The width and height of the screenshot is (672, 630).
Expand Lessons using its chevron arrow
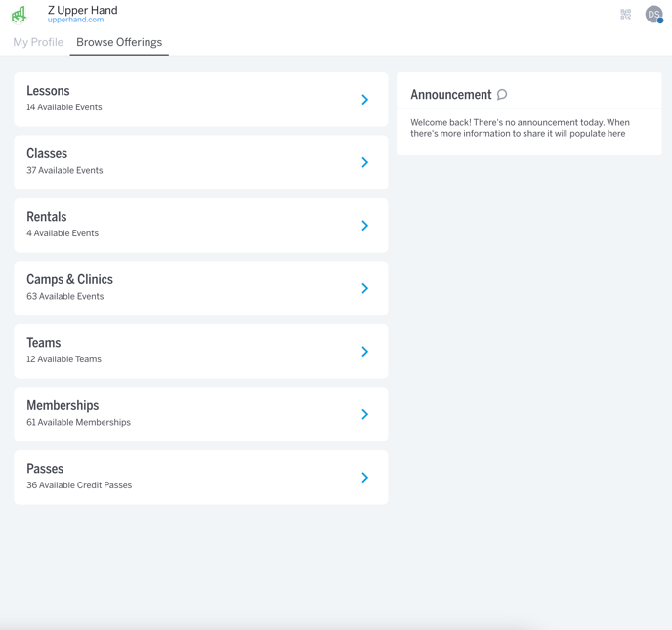point(364,100)
